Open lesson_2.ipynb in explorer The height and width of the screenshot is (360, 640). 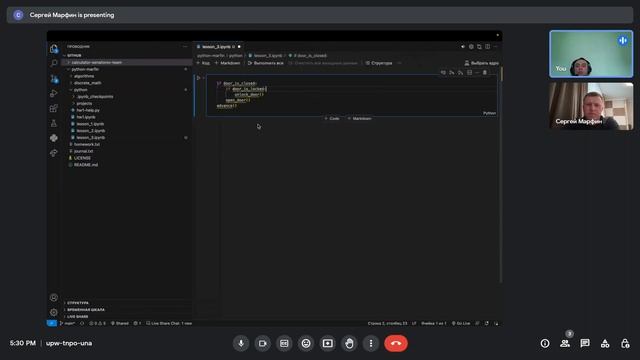(127, 131)
